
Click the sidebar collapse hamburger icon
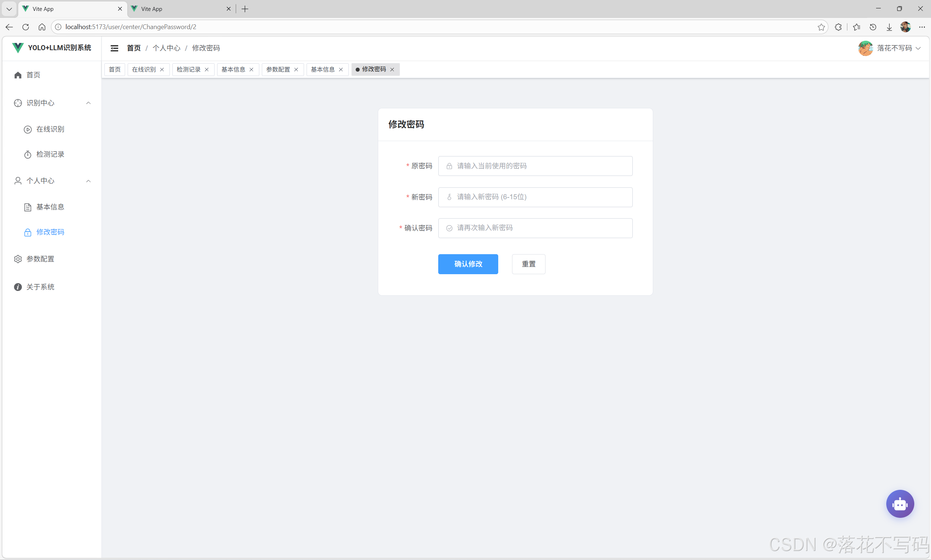click(x=115, y=48)
